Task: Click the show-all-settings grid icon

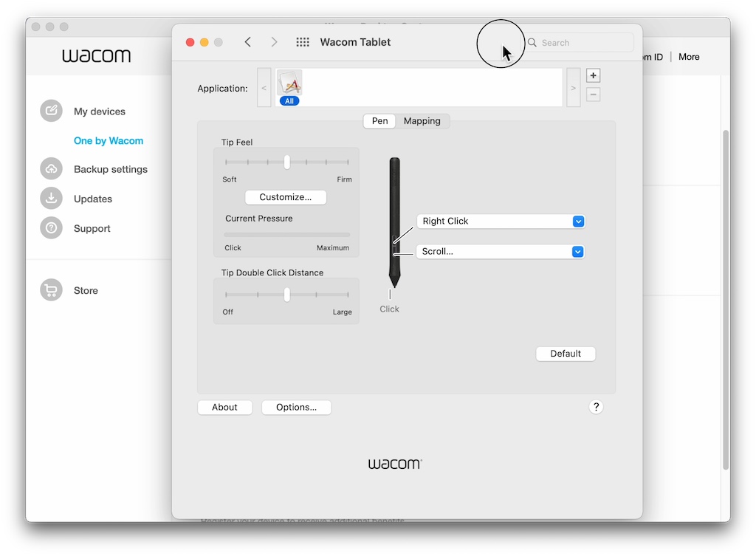Action: point(302,42)
